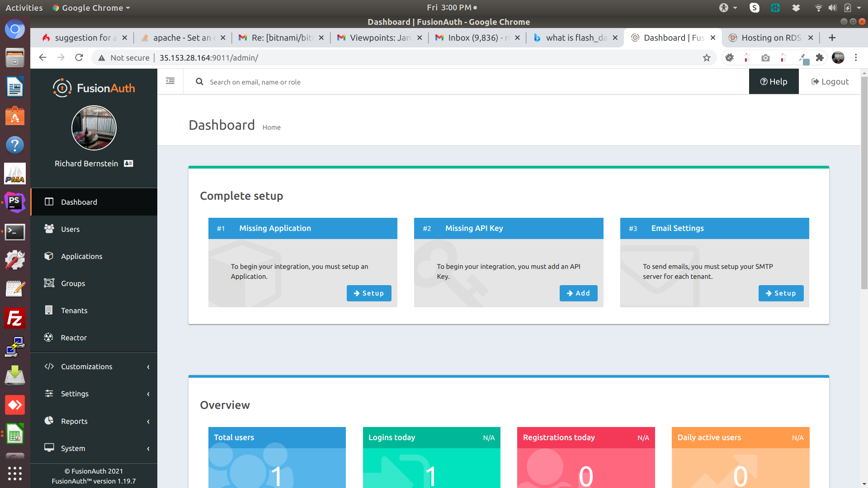Open the Activities overview
The height and width of the screenshot is (488, 868).
coord(24,8)
